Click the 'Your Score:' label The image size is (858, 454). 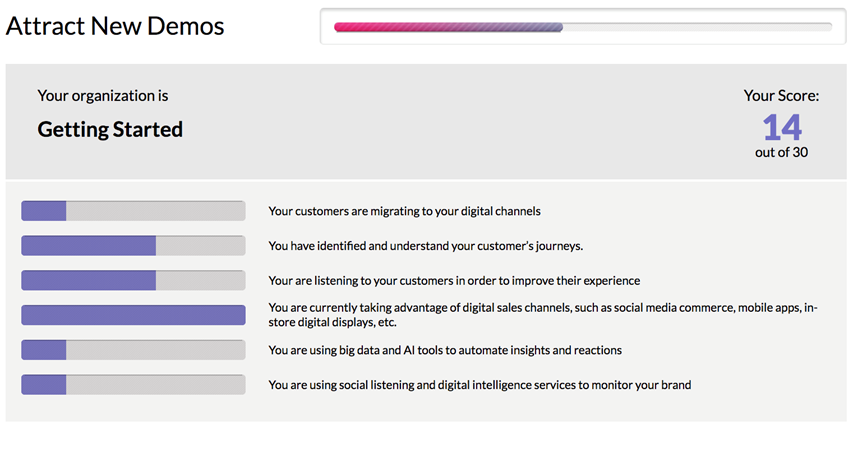781,96
